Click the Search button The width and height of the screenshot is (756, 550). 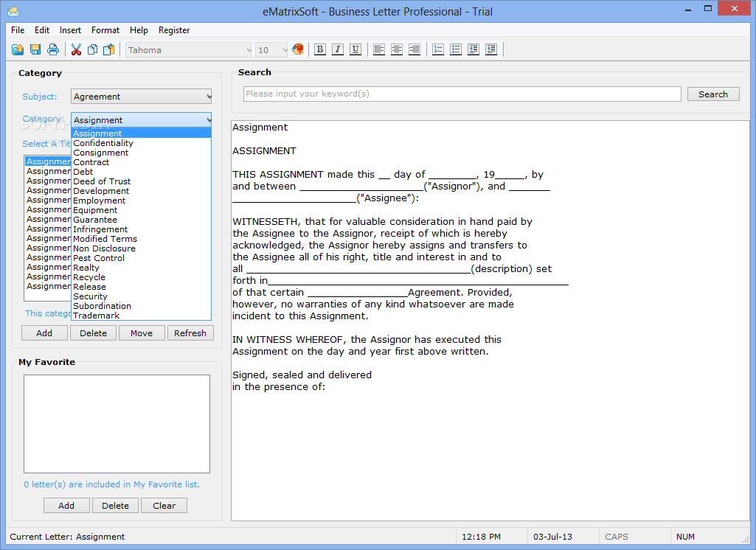[713, 94]
